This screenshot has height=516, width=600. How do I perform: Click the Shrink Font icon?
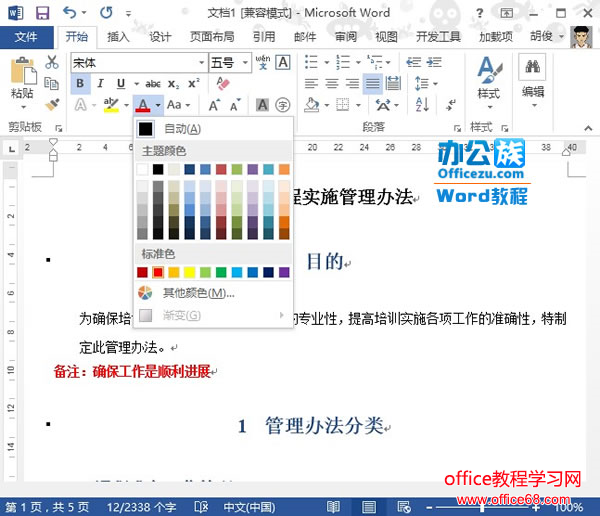pyautogui.click(x=235, y=105)
